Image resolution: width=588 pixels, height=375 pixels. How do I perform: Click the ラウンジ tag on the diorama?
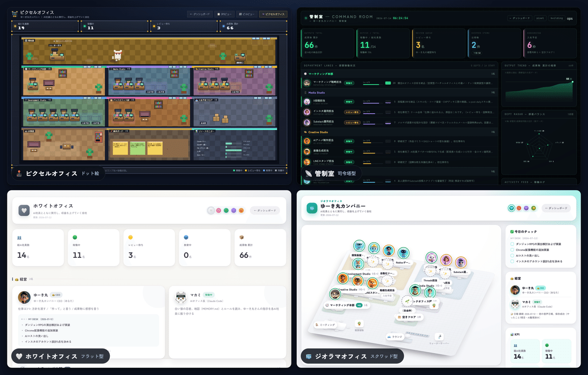point(395,337)
